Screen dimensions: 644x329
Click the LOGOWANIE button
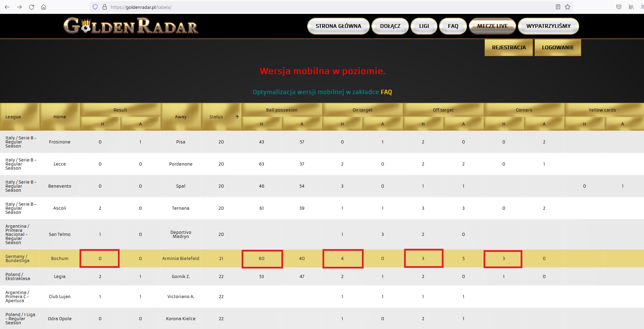558,48
